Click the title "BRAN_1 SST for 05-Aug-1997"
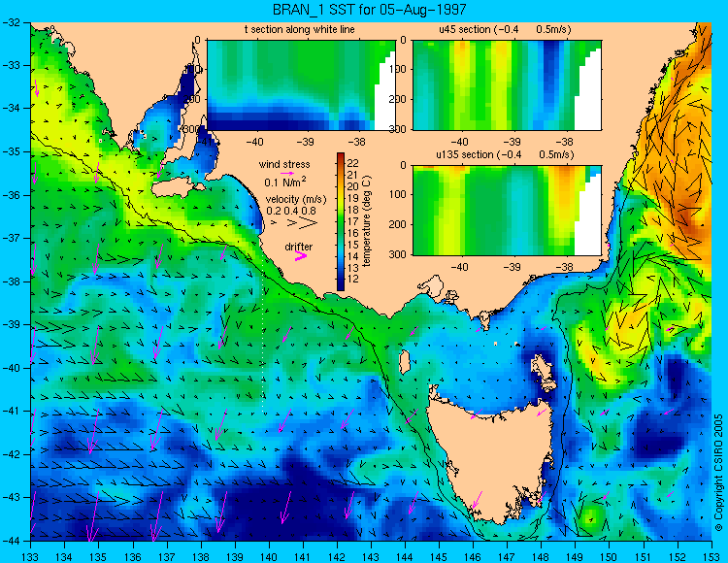 [x=369, y=10]
